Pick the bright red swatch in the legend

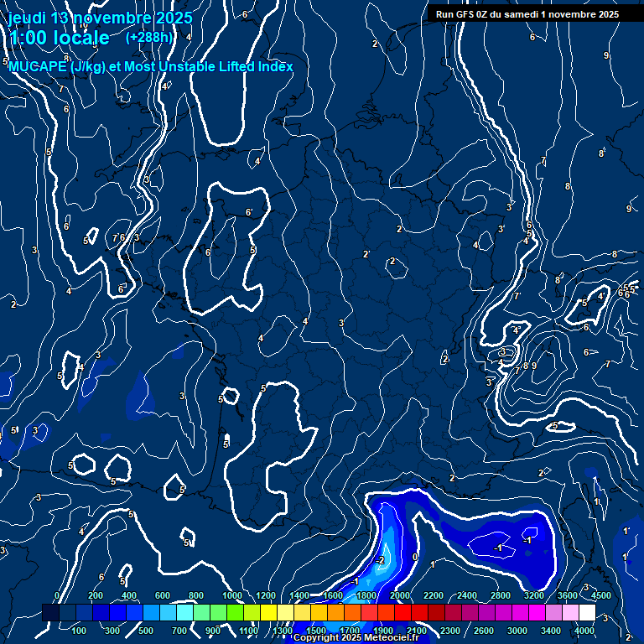pos(402,613)
